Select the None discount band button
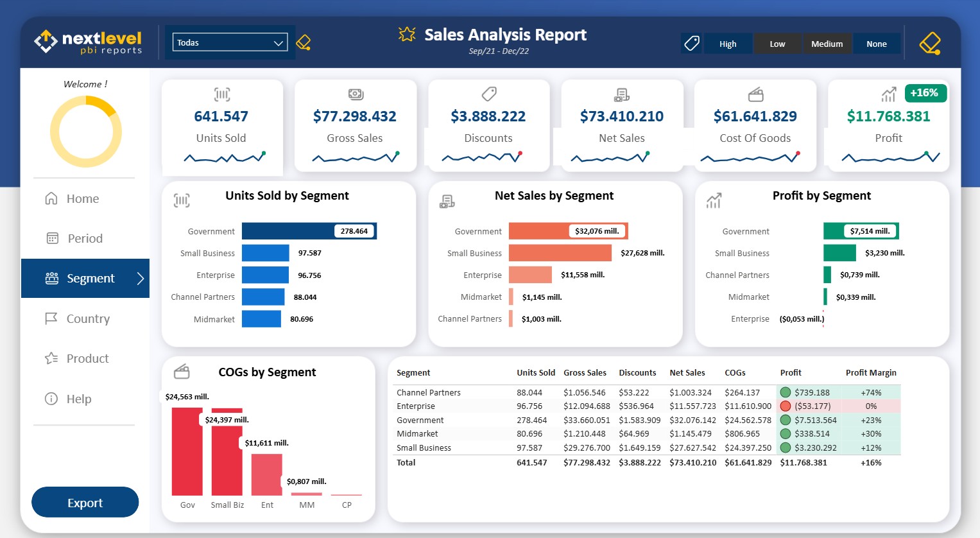This screenshot has height=538, width=980. 876,44
